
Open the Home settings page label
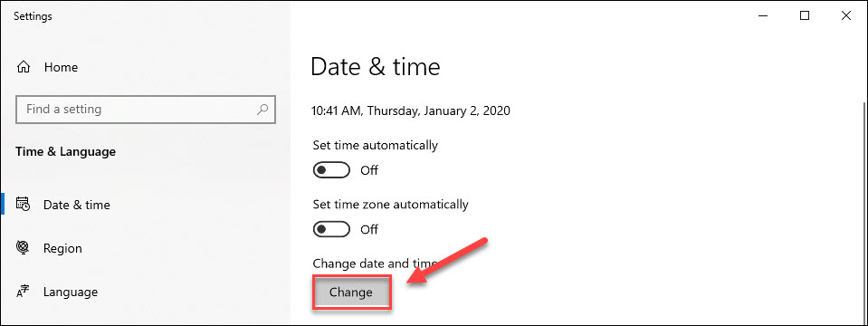pos(61,68)
